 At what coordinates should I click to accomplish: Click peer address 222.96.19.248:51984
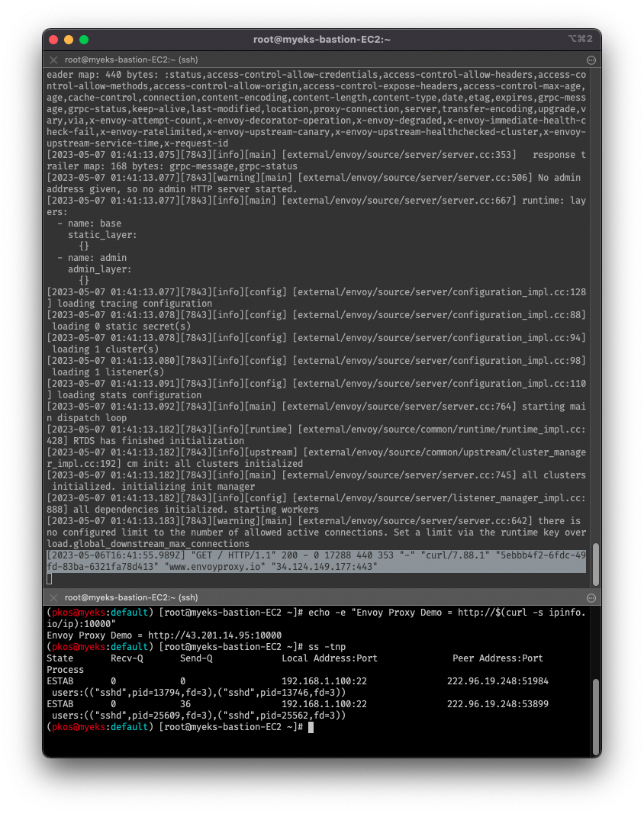497,681
